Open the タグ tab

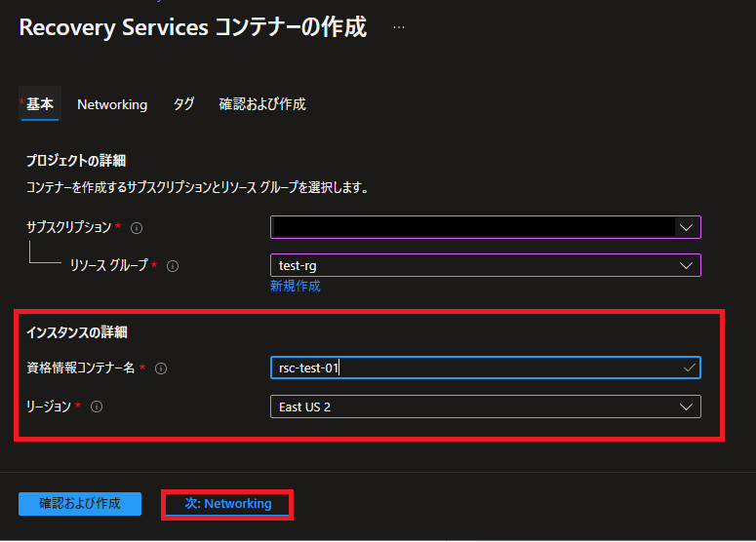[183, 104]
